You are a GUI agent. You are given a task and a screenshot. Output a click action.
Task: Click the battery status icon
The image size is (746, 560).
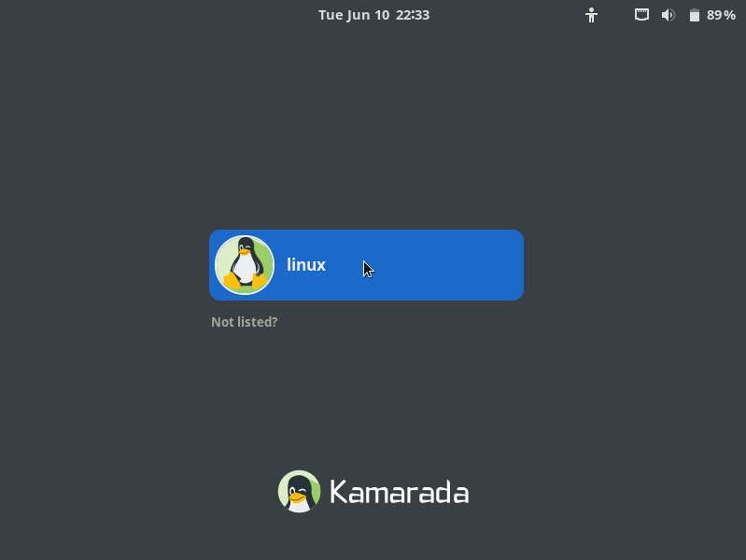pos(695,15)
